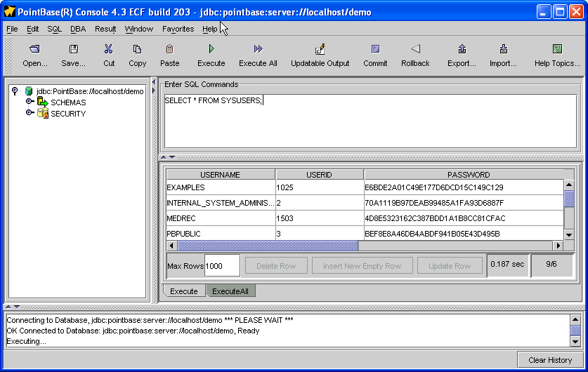This screenshot has height=372, width=588.
Task: Open the Result menu
Action: click(105, 29)
